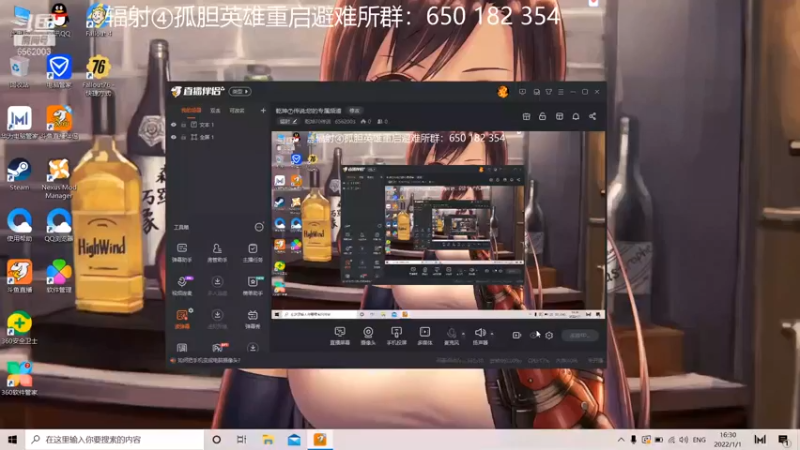The height and width of the screenshot is (450, 800).
Task: Open settings gear in bottom control bar
Action: (x=549, y=335)
